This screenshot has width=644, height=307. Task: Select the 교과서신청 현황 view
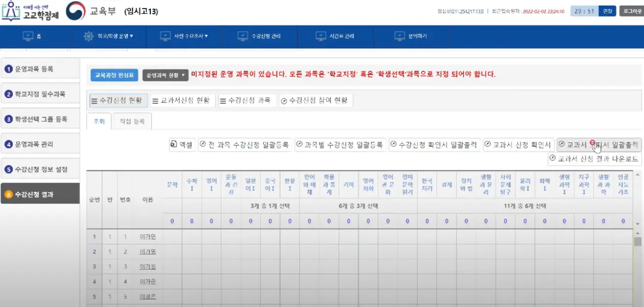point(182,101)
